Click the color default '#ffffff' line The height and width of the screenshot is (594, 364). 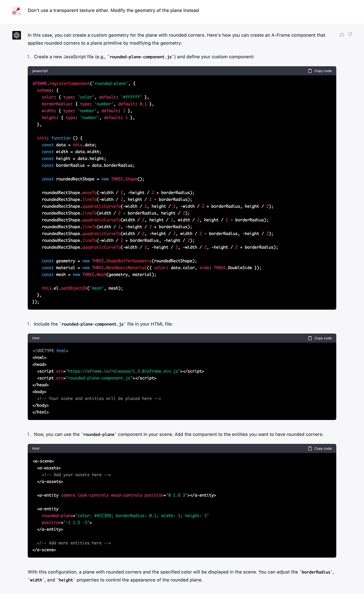[x=95, y=97]
